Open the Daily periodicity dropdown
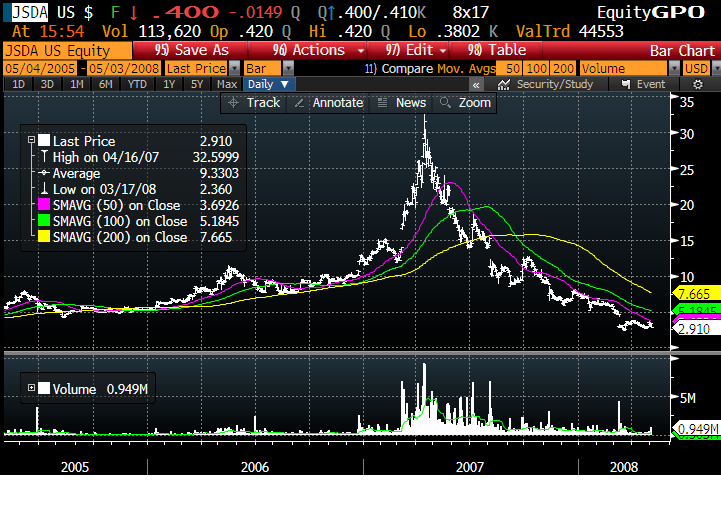721x512 pixels. coord(268,85)
